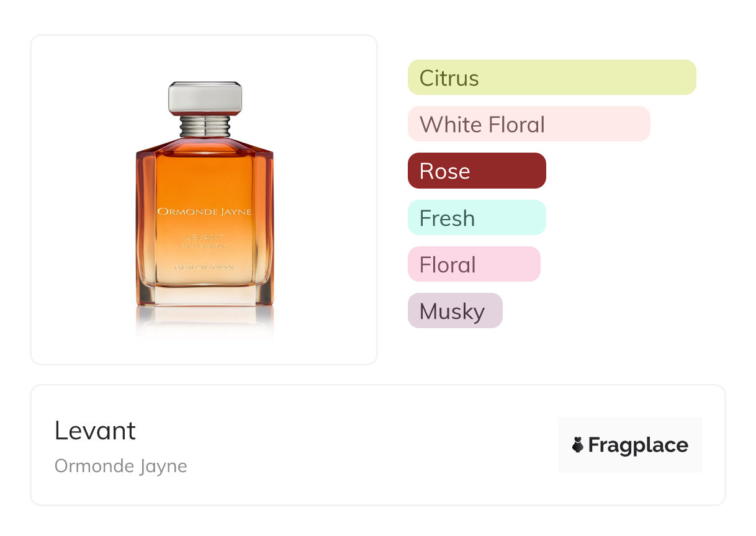Select the White Floral accord bar
756x536 pixels.
[529, 124]
